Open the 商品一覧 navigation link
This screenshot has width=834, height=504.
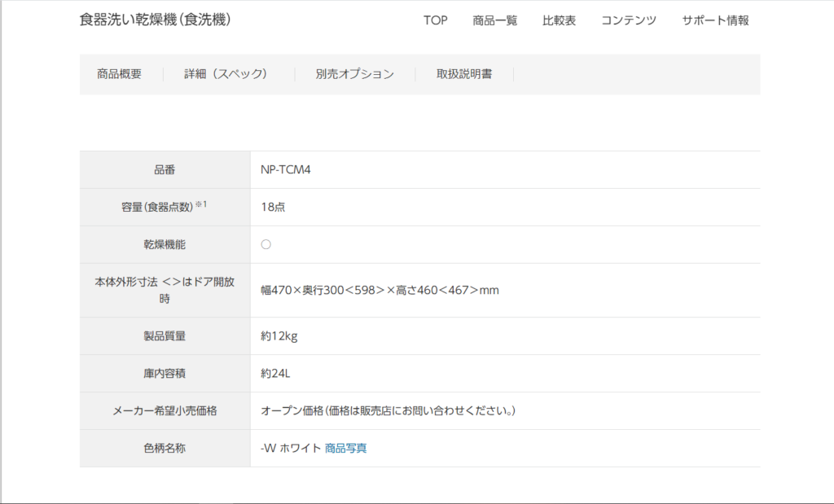[494, 20]
